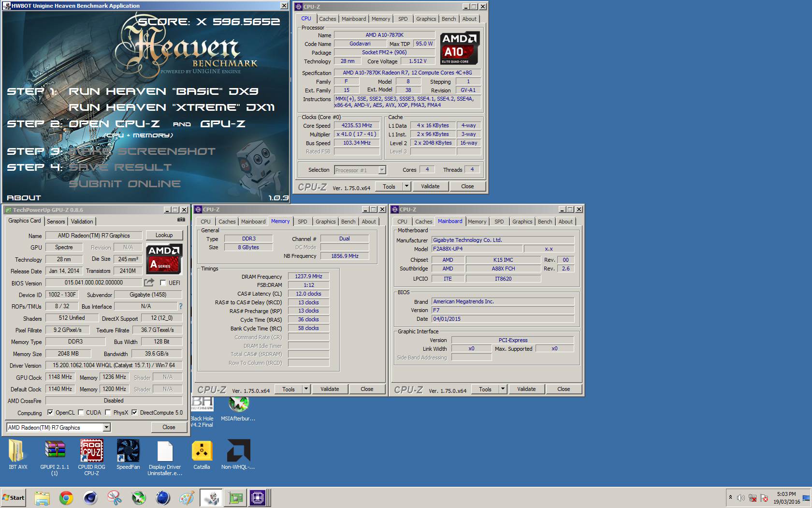Screen dimensions: 812x508
Task: Click the Lookup button in GPU-Z
Action: point(164,235)
